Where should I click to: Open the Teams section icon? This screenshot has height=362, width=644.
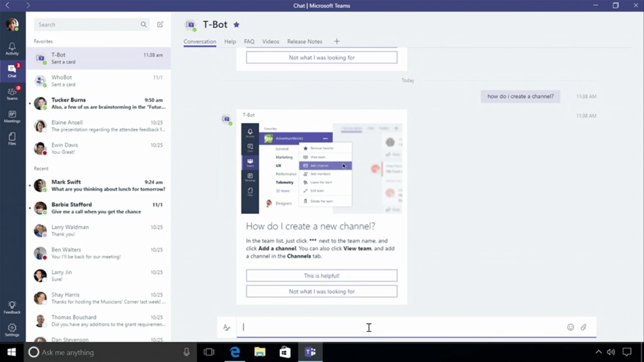point(12,93)
